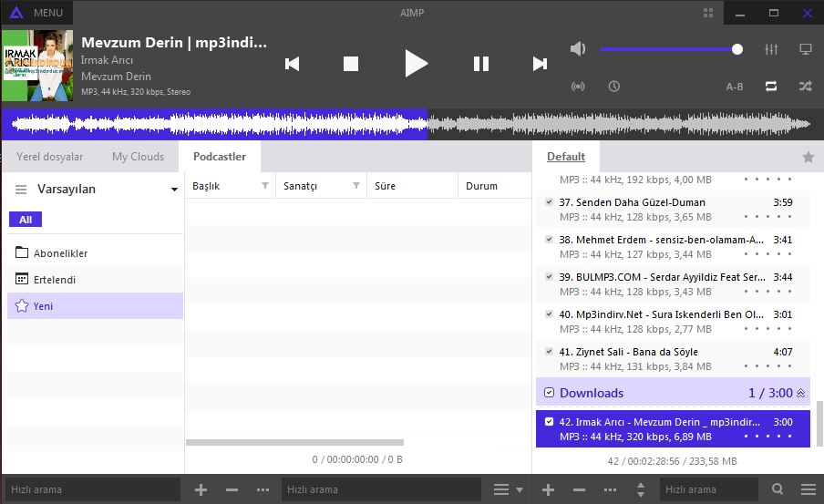
Task: Expand the Varsayılan dropdown arrow
Action: click(174, 190)
